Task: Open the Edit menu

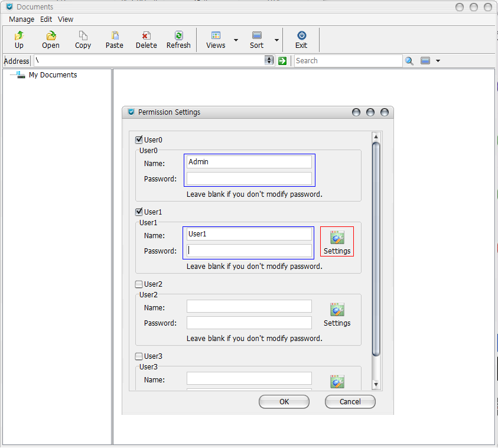Action: coord(46,20)
